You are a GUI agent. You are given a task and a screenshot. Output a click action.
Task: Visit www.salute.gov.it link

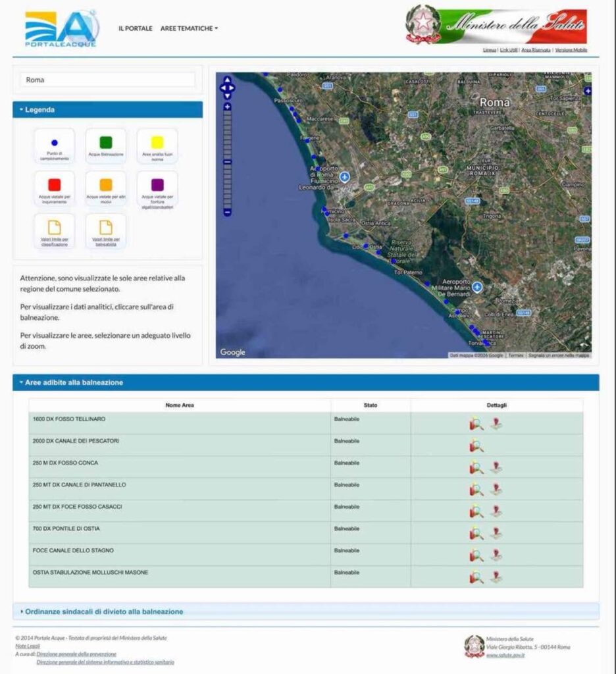point(505,655)
